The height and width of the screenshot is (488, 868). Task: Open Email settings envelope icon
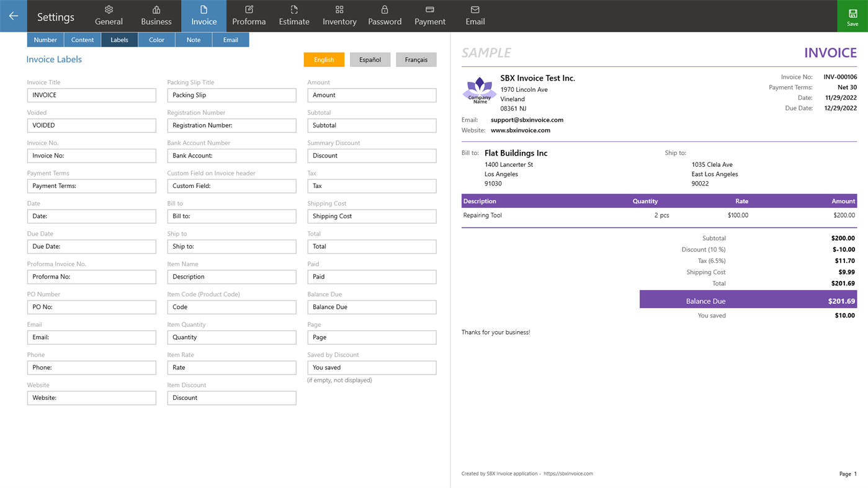[475, 16]
